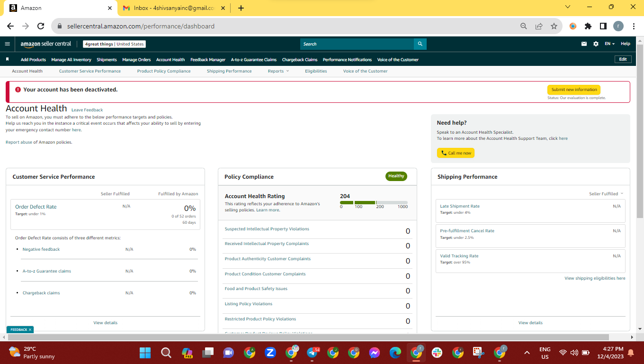Viewport: 644px width, 364px height.
Task: Click the bookmark flag icon in the favorites bar
Action: click(8, 59)
